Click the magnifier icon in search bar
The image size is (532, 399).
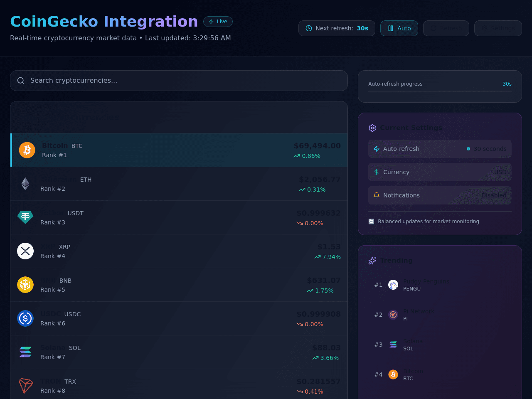click(21, 81)
